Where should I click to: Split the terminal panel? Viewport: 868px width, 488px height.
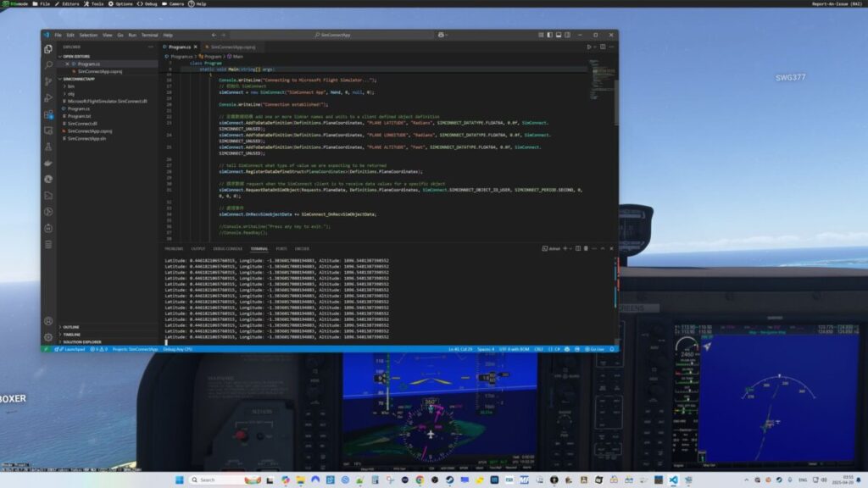[x=578, y=248]
